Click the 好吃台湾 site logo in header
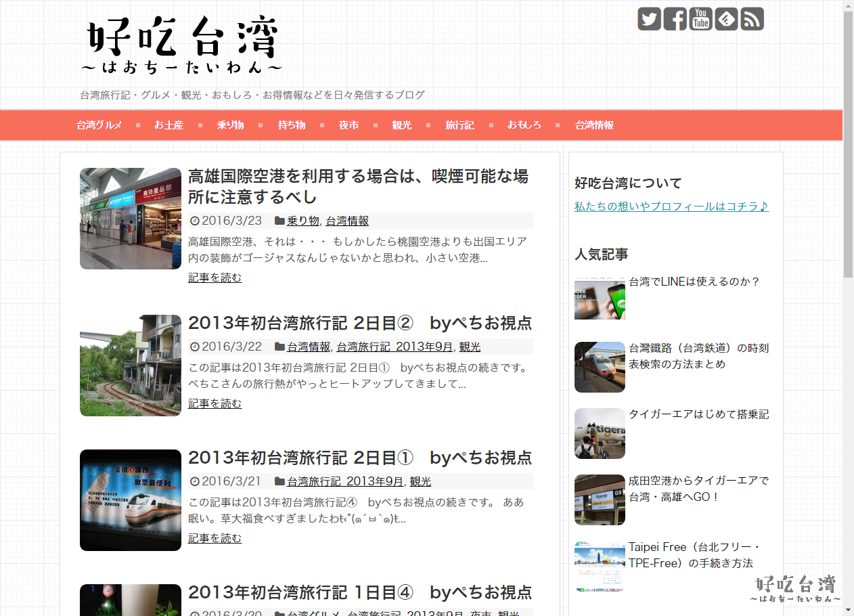The height and width of the screenshot is (616, 854). pos(181,45)
